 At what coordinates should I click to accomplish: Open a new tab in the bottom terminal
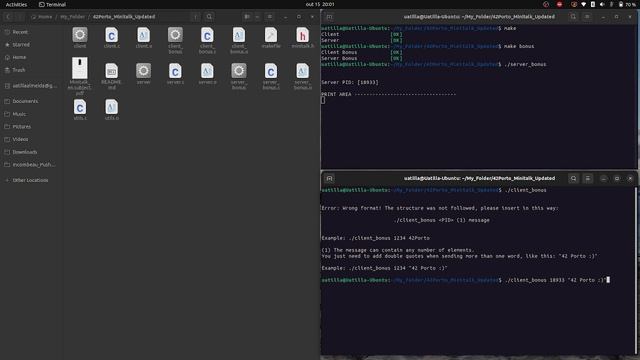[329, 178]
